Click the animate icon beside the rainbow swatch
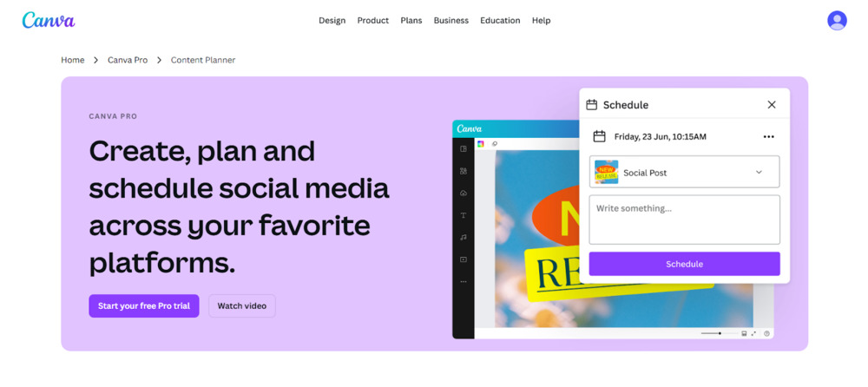 click(x=495, y=144)
